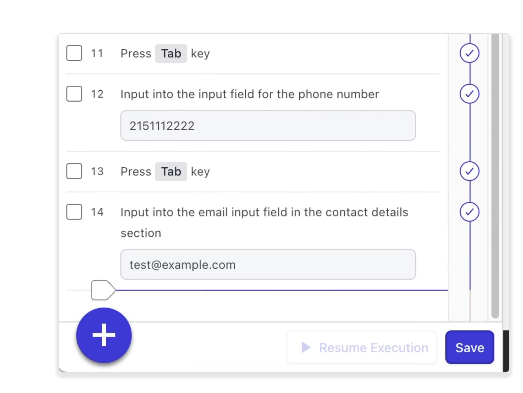Check the box for step 11
The width and height of the screenshot is (523, 393).
(x=74, y=53)
